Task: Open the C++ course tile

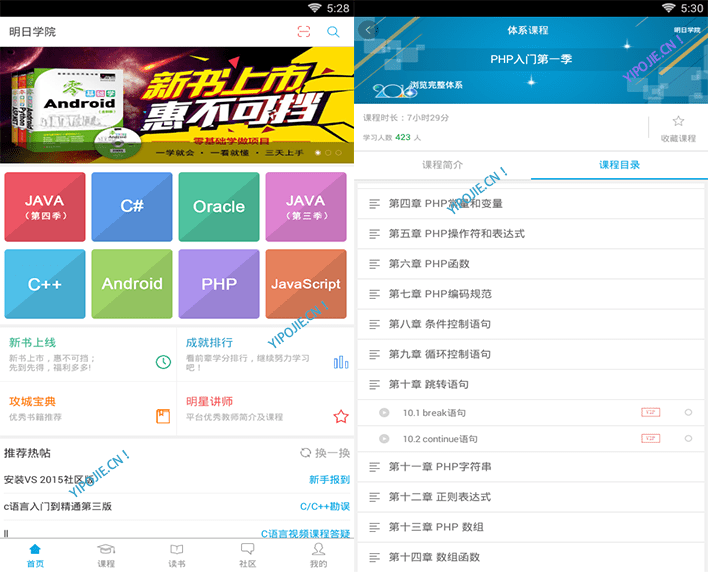Action: click(45, 284)
